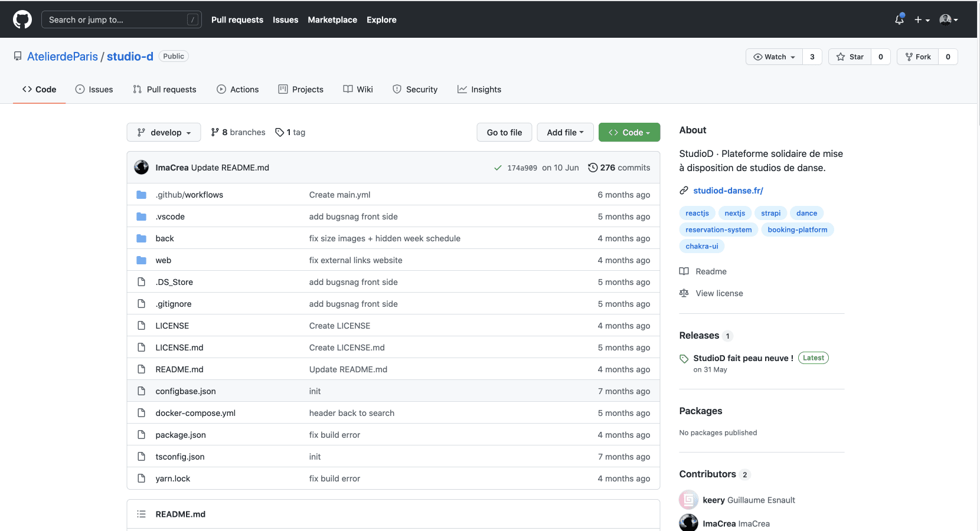Open the plus create-new menu
This screenshot has width=980, height=531.
[x=922, y=19]
